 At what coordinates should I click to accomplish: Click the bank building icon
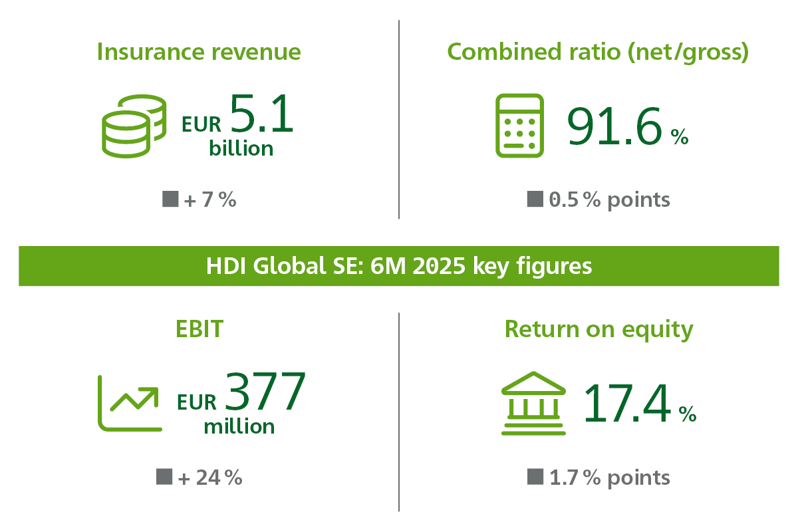pyautogui.click(x=533, y=404)
